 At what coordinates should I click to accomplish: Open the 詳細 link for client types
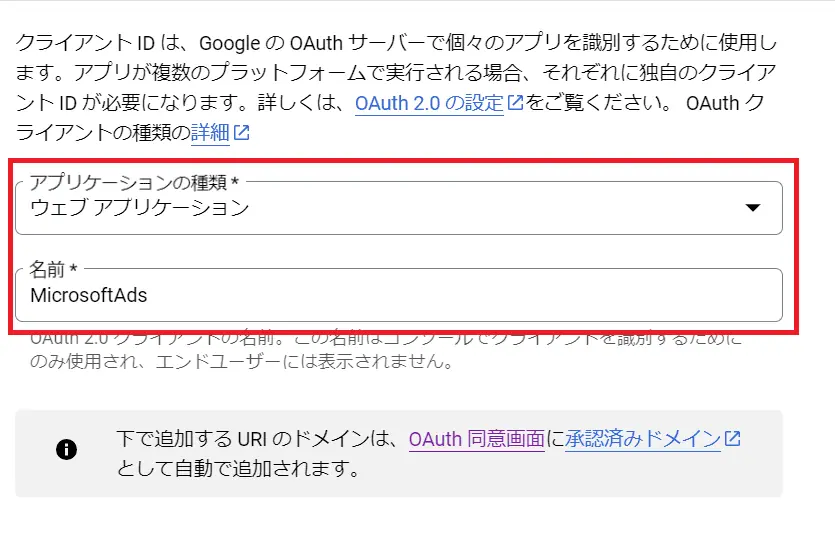click(x=210, y=132)
